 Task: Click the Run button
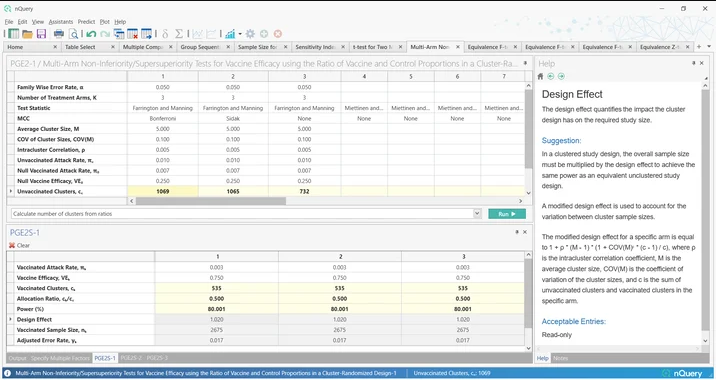point(507,214)
